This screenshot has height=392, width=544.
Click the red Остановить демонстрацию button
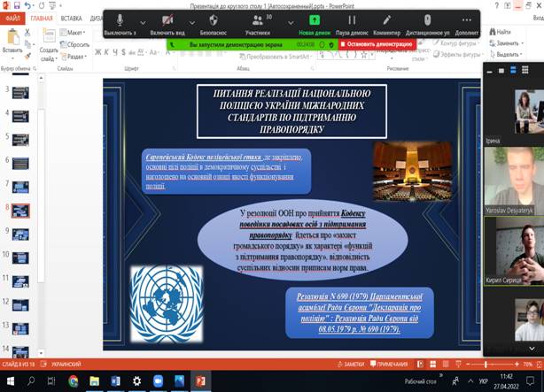pyautogui.click(x=377, y=44)
